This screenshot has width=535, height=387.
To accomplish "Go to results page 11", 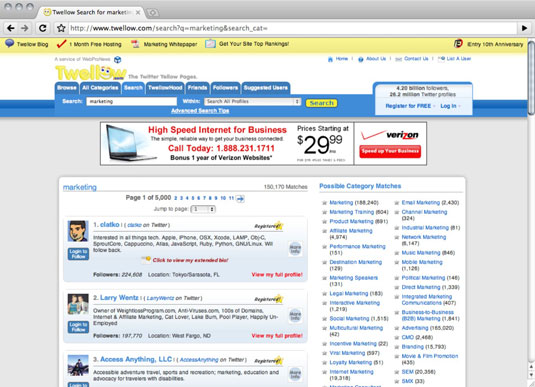I will pos(231,198).
